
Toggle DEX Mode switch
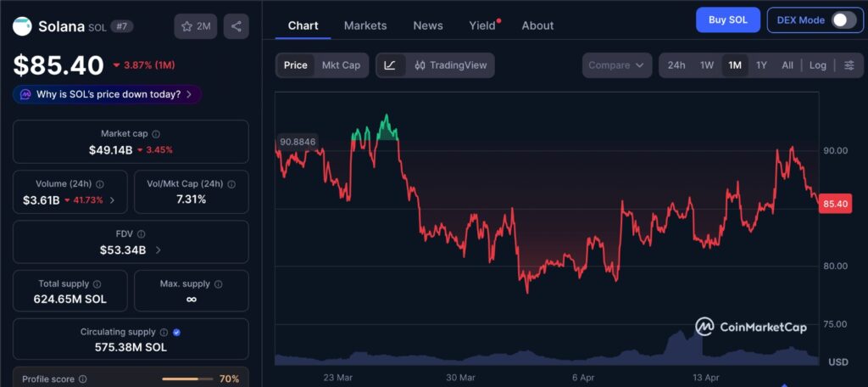click(x=843, y=20)
